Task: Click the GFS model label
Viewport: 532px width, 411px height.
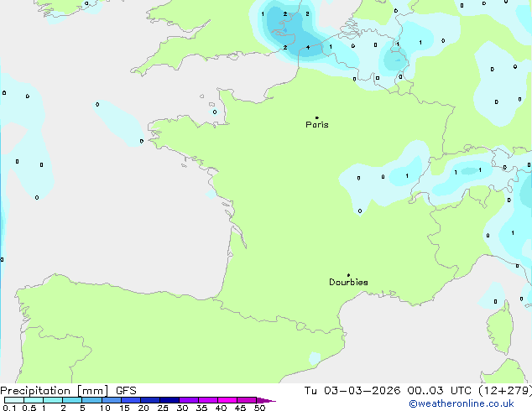Action: point(126,391)
